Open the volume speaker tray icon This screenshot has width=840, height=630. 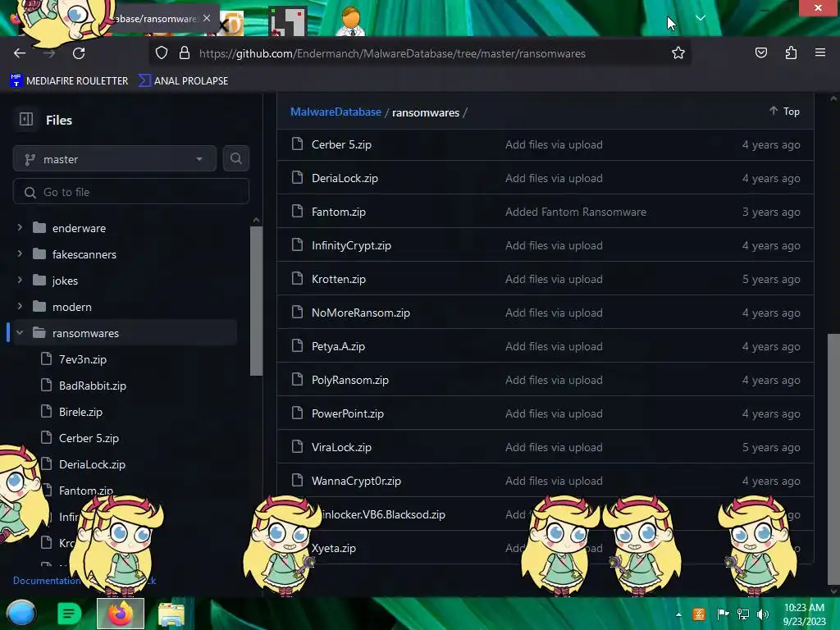coord(763,614)
